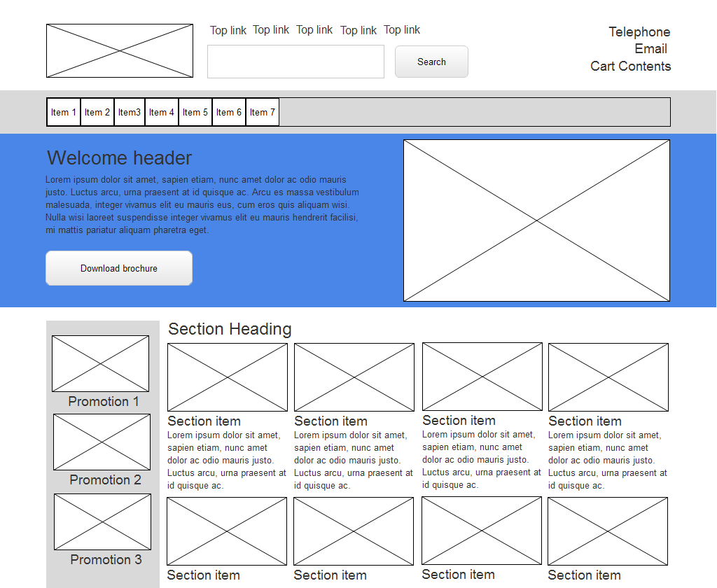Open second section item image in top row
The width and height of the screenshot is (717, 588).
click(354, 377)
